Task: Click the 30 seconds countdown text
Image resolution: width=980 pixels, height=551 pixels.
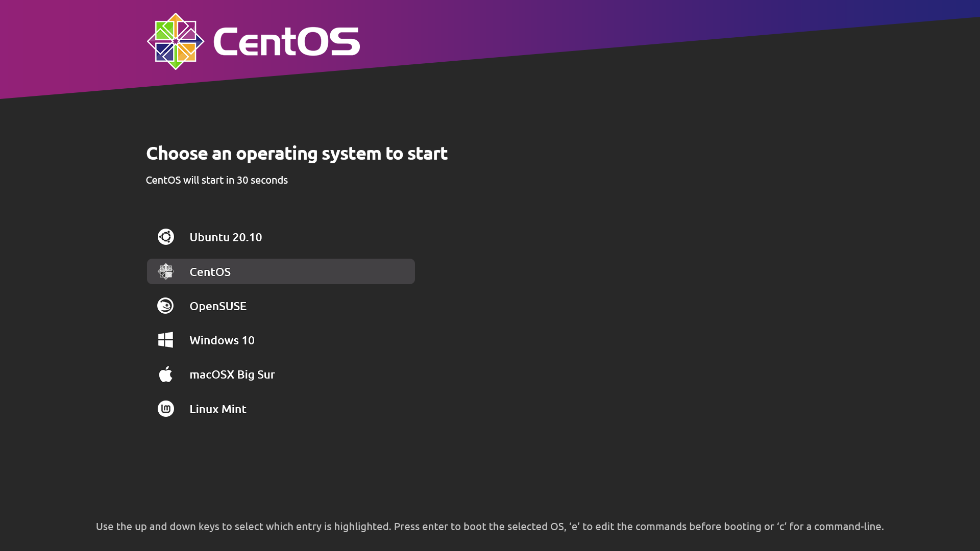Action: click(x=262, y=180)
